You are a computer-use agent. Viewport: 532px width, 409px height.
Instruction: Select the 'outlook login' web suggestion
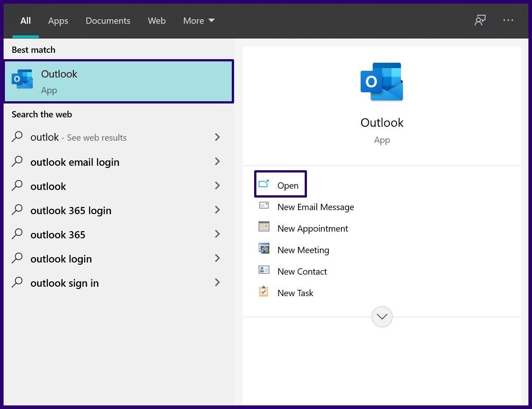coord(116,258)
